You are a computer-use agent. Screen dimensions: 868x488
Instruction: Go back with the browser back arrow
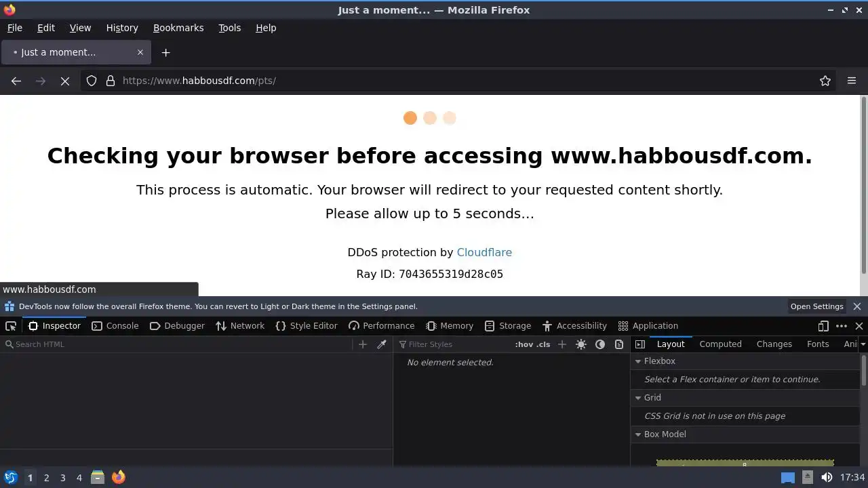pyautogui.click(x=16, y=81)
